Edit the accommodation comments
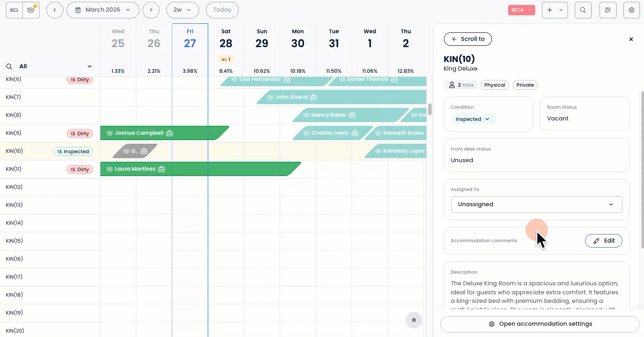 603,241
